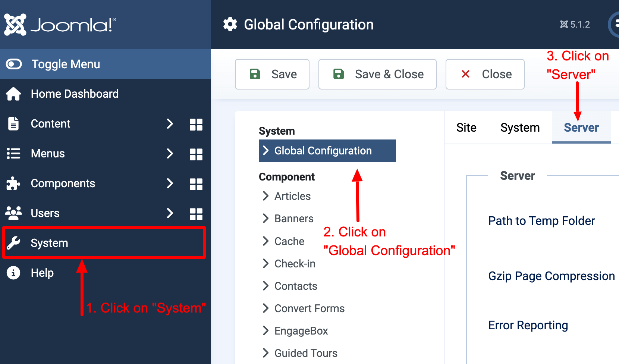This screenshot has width=619, height=364.
Task: Open the System sidebar menu item
Action: (106, 243)
